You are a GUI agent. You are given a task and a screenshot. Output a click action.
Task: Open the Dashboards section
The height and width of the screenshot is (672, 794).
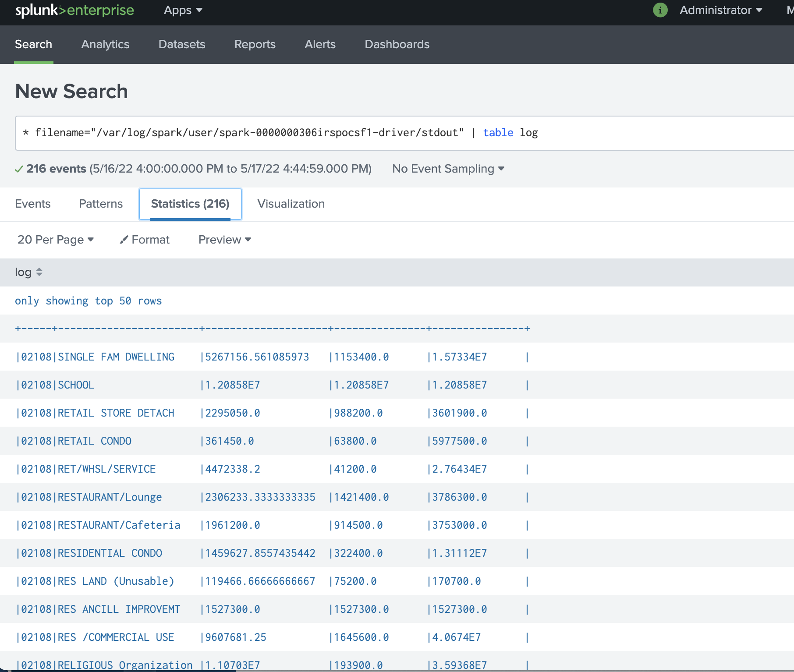(397, 44)
